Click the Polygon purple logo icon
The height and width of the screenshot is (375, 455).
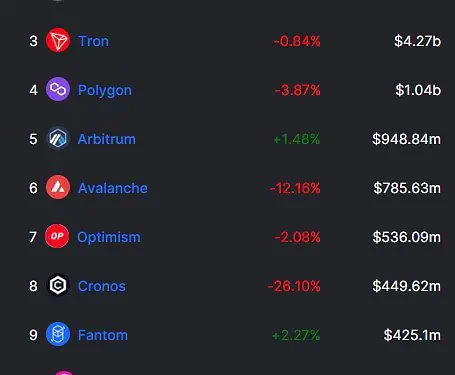[58, 89]
